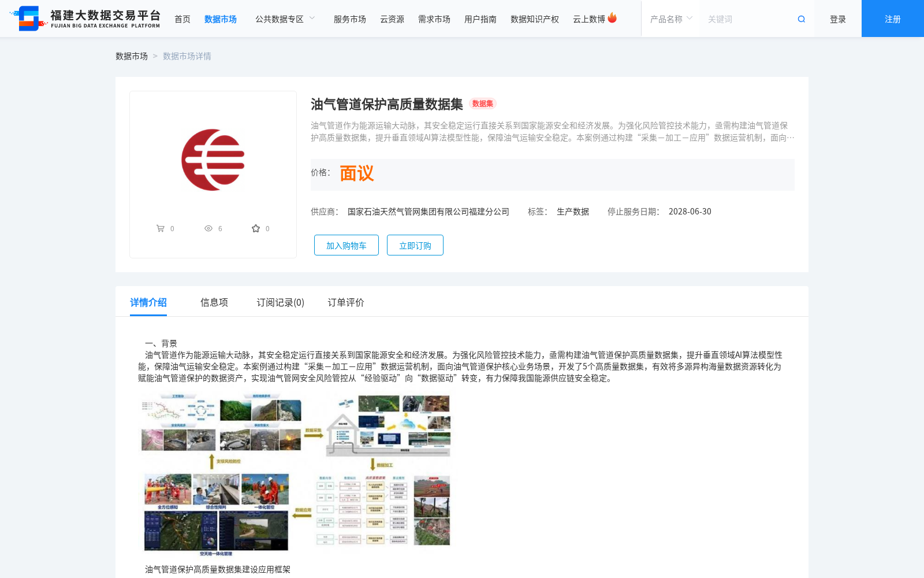This screenshot has width=924, height=578.
Task: Click the search magnifier icon
Action: coord(802,19)
